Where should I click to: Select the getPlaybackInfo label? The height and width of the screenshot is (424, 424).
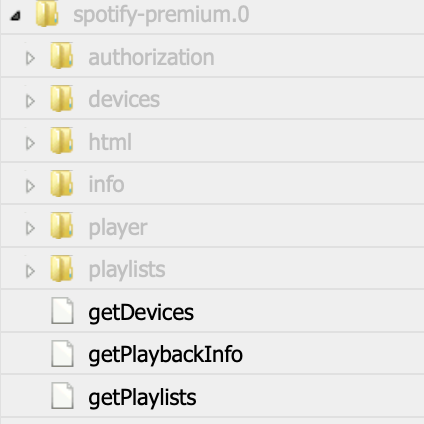[x=165, y=355]
